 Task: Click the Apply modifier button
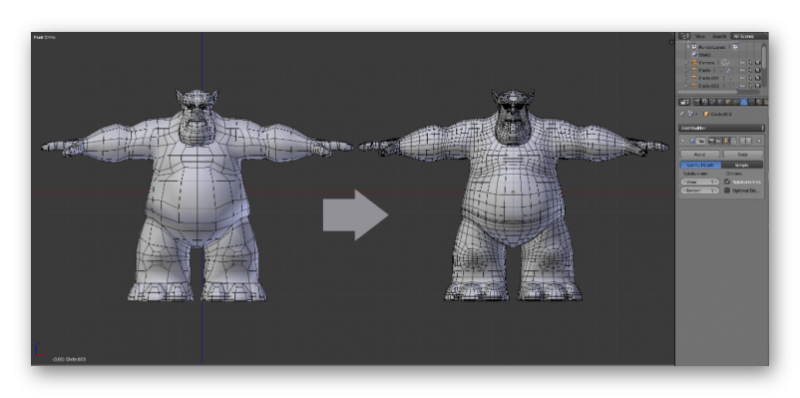pos(700,154)
